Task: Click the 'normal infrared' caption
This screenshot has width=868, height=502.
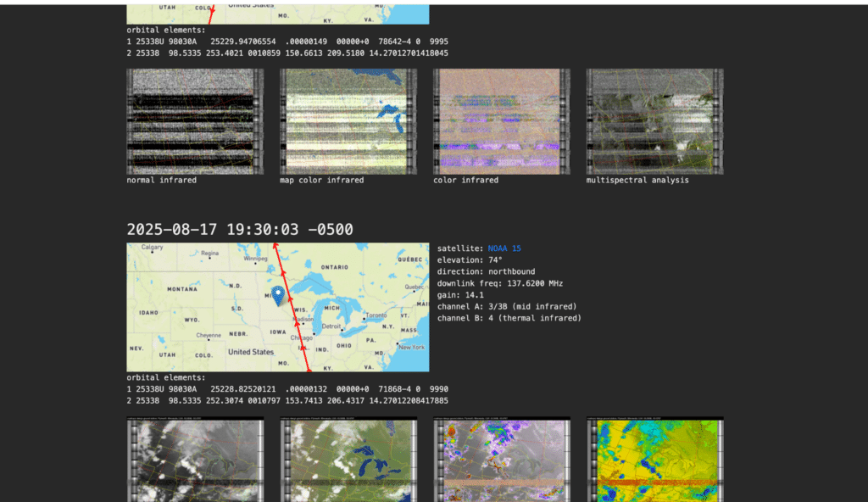Action: tap(162, 180)
